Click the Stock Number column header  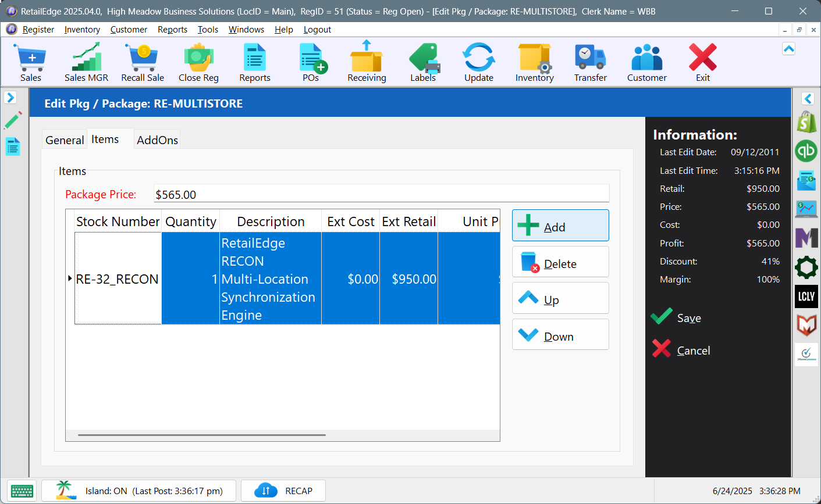(x=118, y=221)
